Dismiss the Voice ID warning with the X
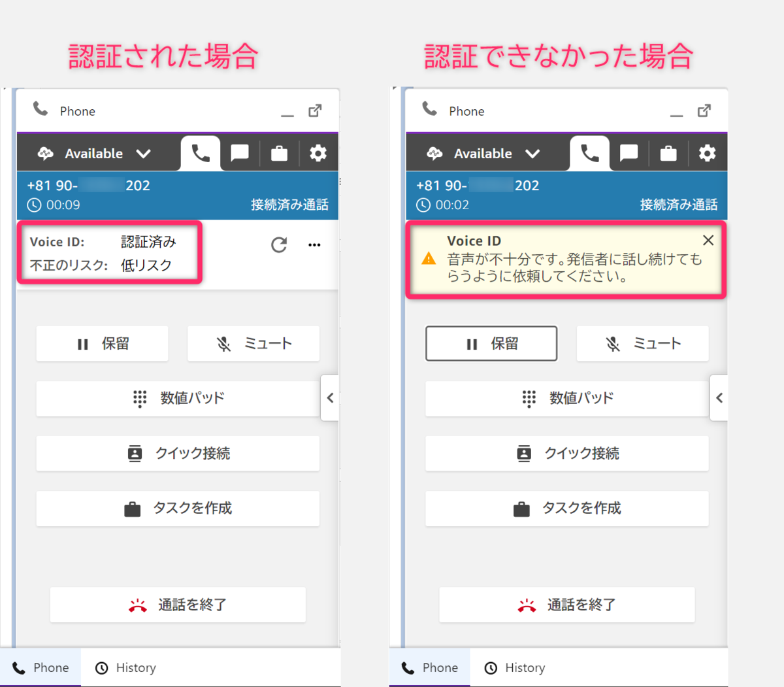784x687 pixels. [x=708, y=240]
